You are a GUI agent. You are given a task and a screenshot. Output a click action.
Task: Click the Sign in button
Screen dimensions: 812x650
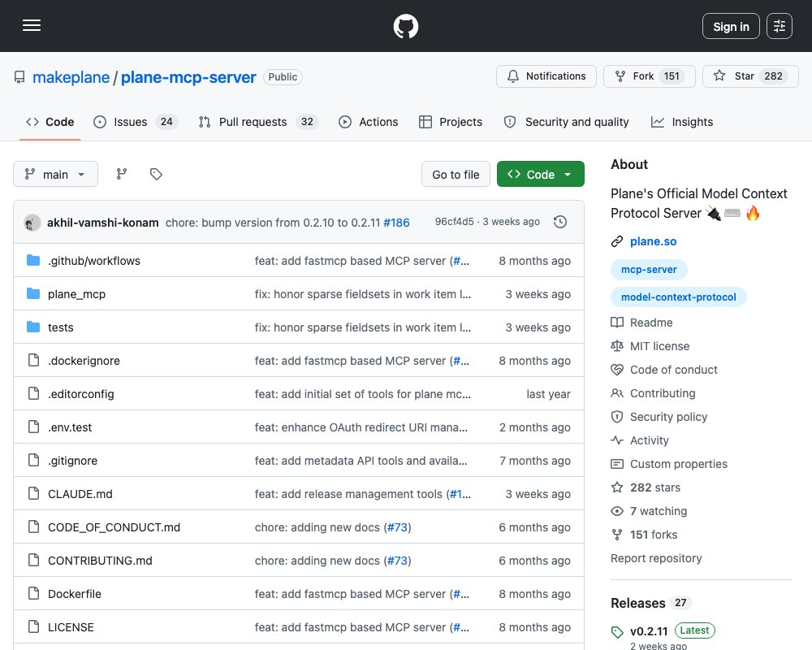coord(731,26)
